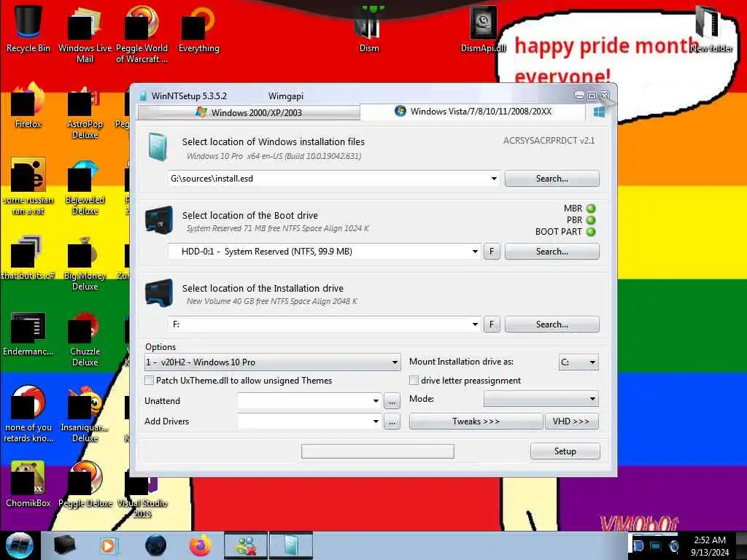This screenshot has height=560, width=747.
Task: Switch to the people icon taskbar button
Action: [x=246, y=545]
